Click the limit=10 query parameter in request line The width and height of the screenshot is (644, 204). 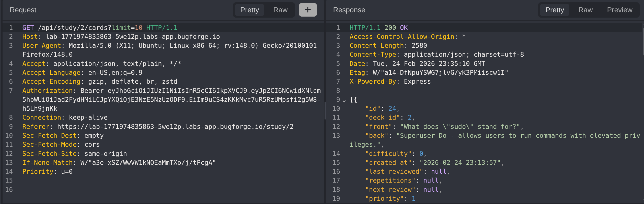(x=127, y=28)
